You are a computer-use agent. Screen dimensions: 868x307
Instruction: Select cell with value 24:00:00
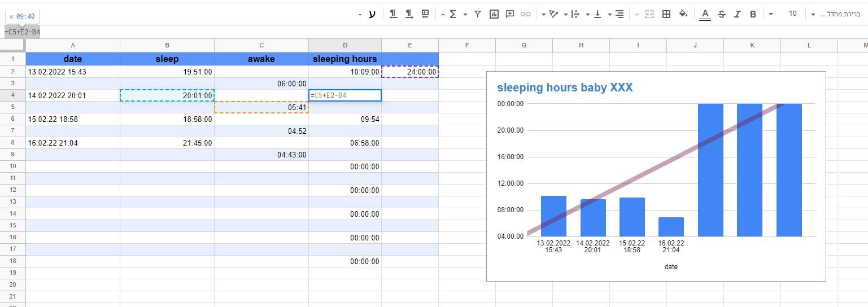click(x=410, y=72)
